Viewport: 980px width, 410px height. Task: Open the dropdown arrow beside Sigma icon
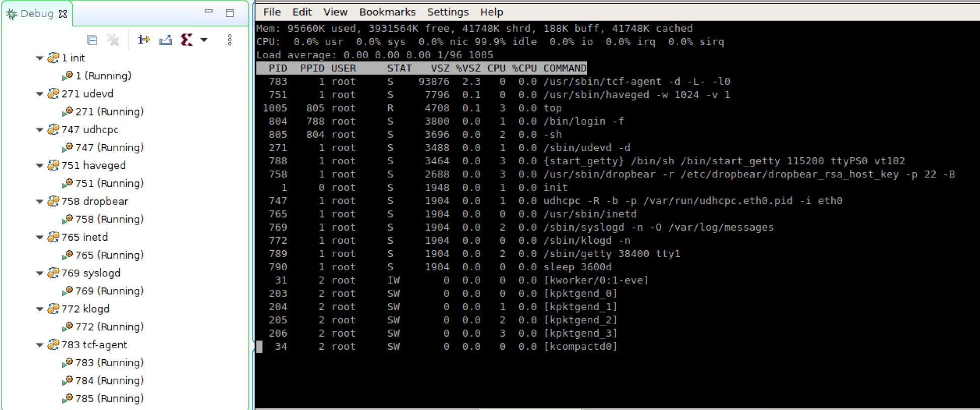point(204,40)
